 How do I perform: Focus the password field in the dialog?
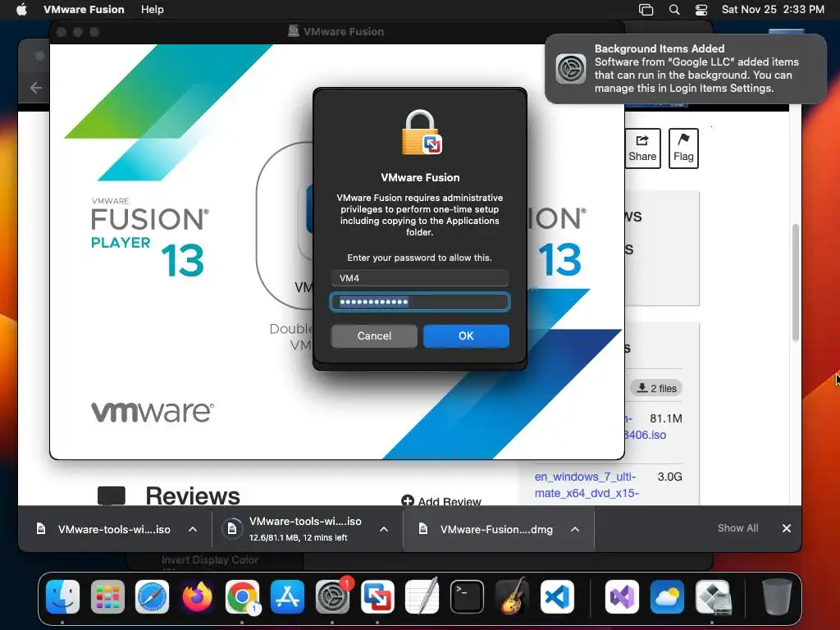(x=419, y=302)
